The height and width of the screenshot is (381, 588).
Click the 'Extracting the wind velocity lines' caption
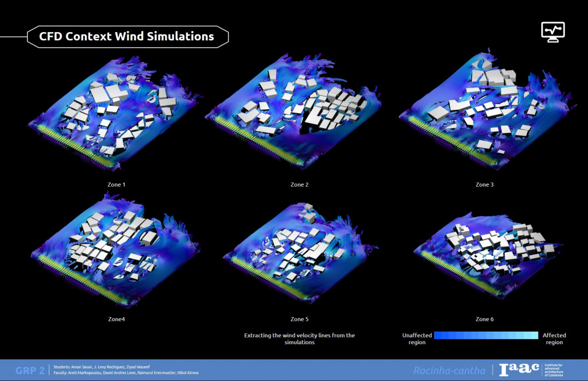[299, 338]
